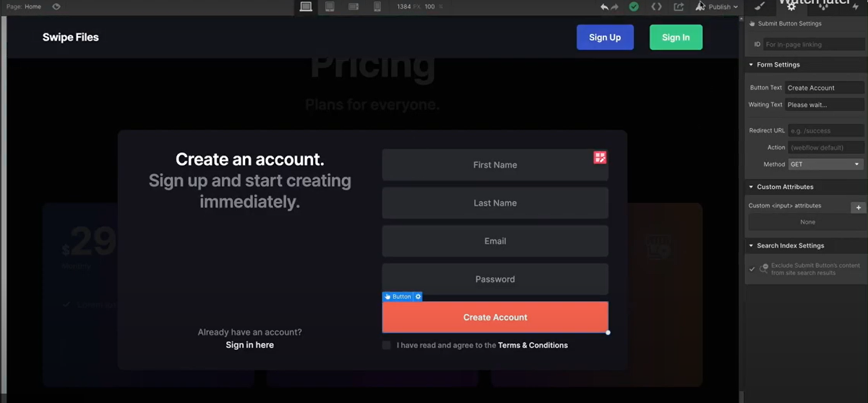Viewport: 868px width, 403px height.
Task: Click the undo arrow icon
Action: (604, 7)
